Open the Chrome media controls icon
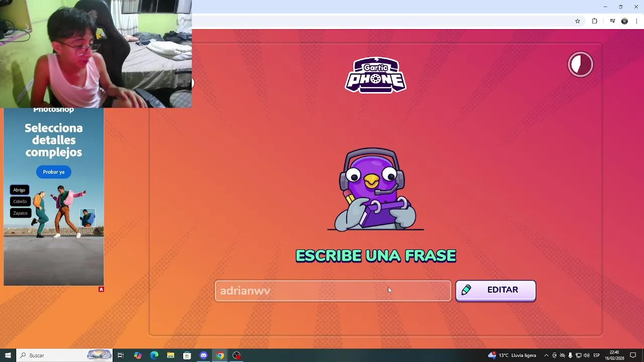644x362 pixels. [612, 21]
